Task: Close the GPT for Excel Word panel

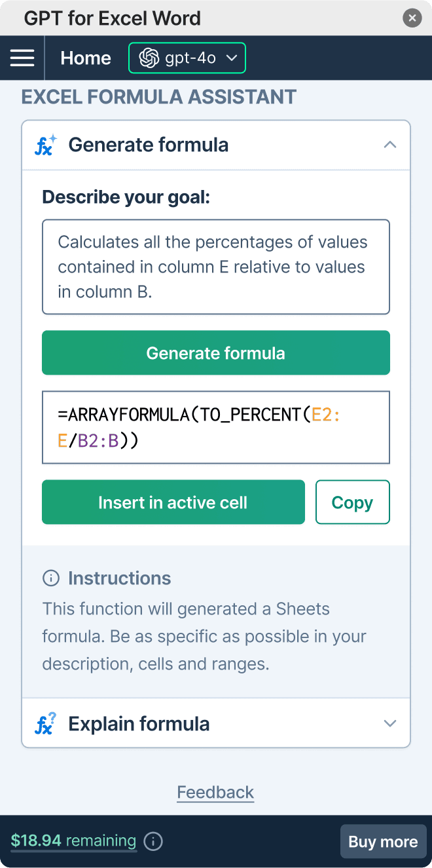Action: 412,18
